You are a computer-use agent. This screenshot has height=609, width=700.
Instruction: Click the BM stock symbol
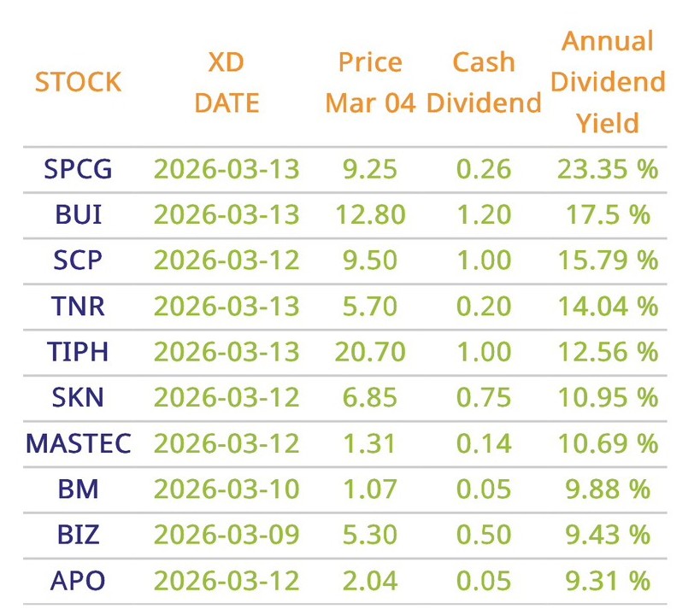tap(78, 489)
